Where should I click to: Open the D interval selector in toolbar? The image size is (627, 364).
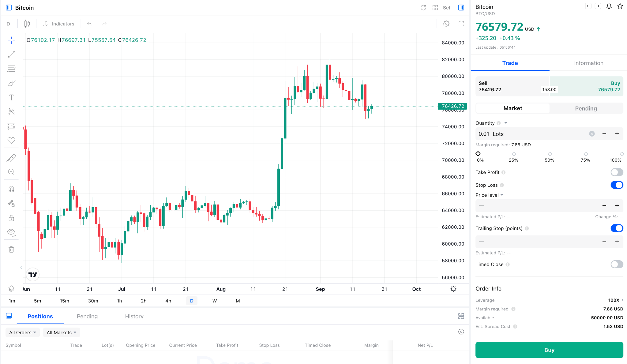pos(8,24)
